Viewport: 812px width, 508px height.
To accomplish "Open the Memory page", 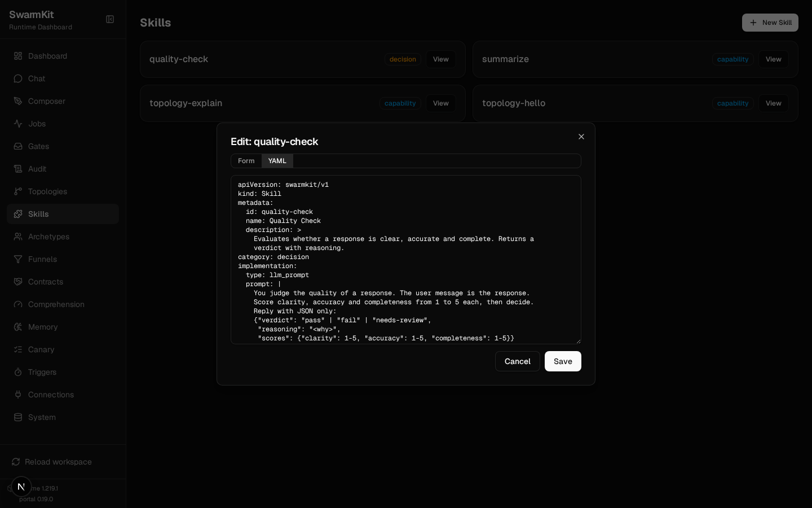I will [x=63, y=327].
